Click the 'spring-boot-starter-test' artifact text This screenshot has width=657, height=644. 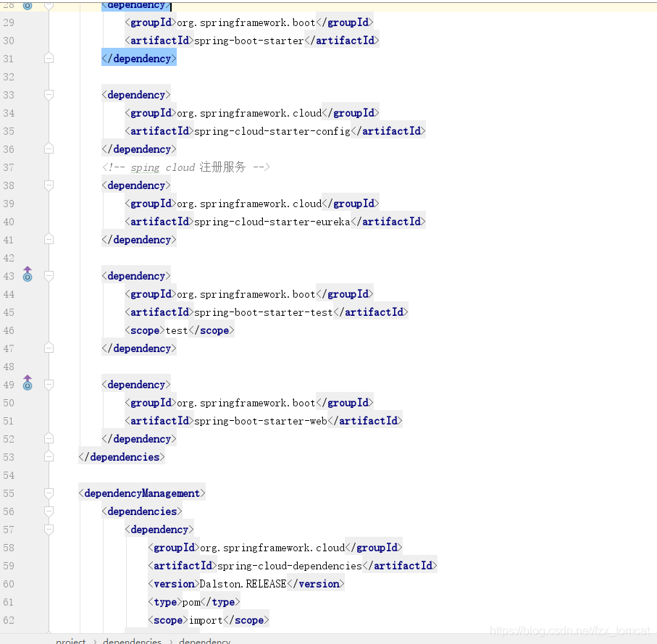click(264, 312)
